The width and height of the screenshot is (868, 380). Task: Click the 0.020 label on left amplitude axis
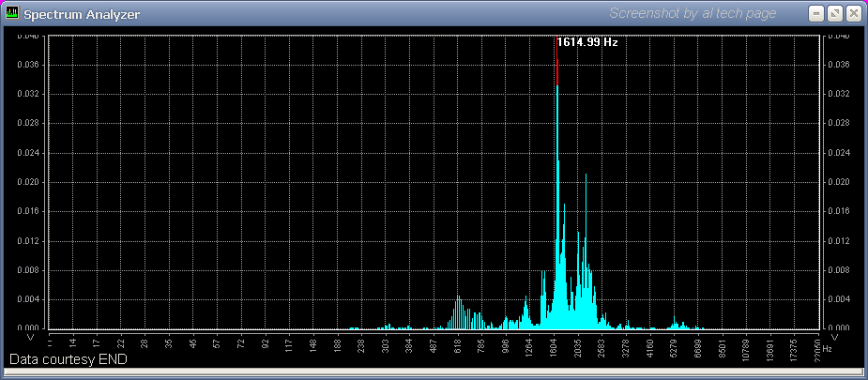coord(27,182)
